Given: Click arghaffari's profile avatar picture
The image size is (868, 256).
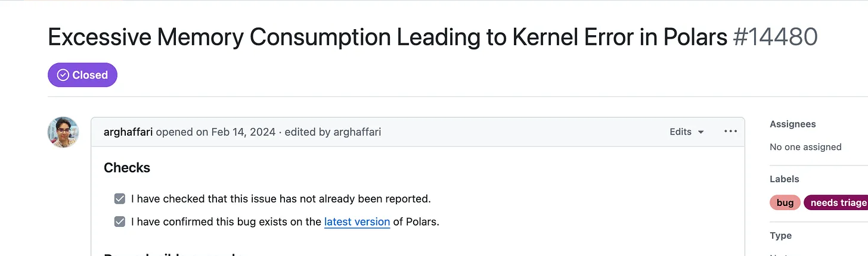Looking at the screenshot, I should (x=63, y=132).
